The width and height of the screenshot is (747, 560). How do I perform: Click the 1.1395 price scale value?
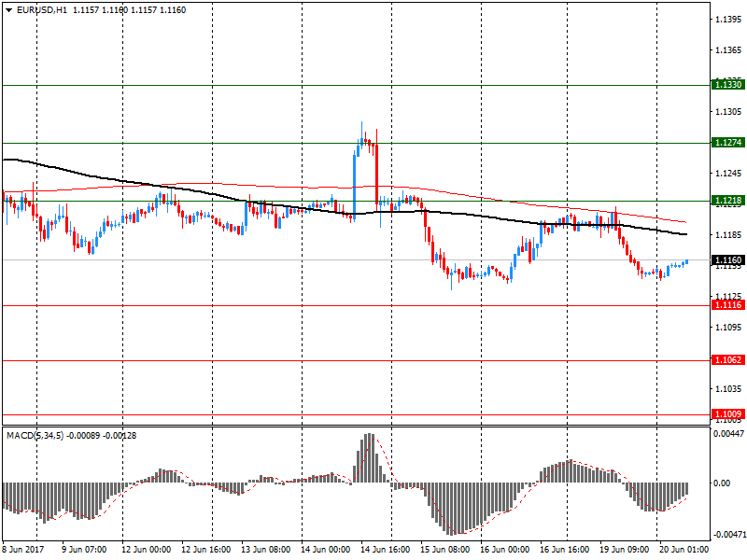728,20
